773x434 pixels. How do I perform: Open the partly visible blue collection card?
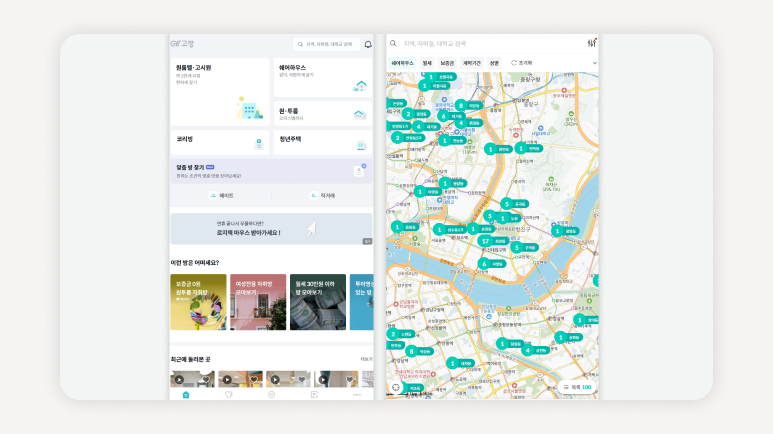point(361,302)
